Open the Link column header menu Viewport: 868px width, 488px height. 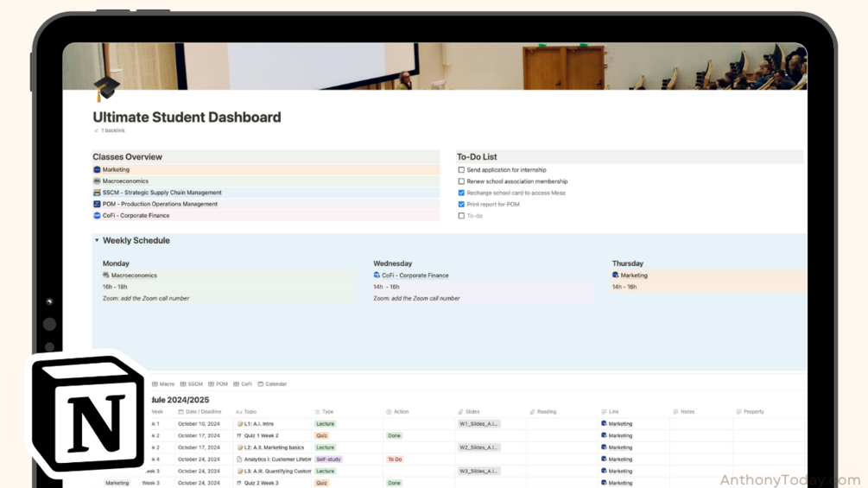pos(610,412)
